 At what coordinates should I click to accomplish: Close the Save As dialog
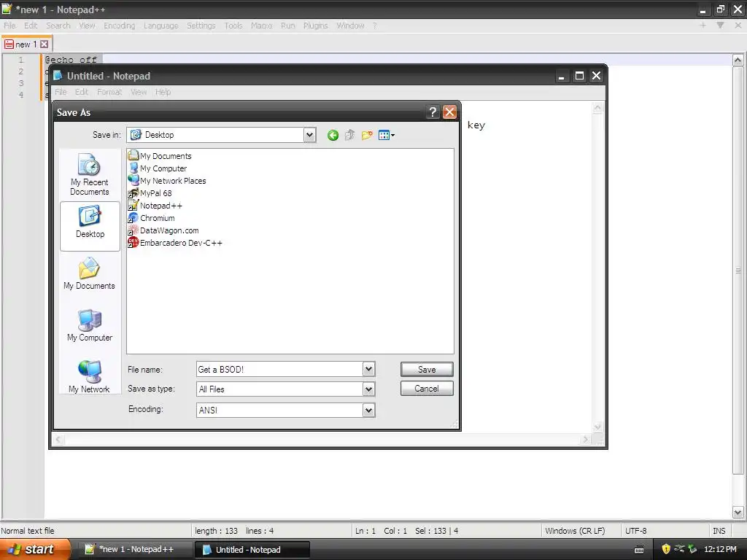[x=449, y=112]
